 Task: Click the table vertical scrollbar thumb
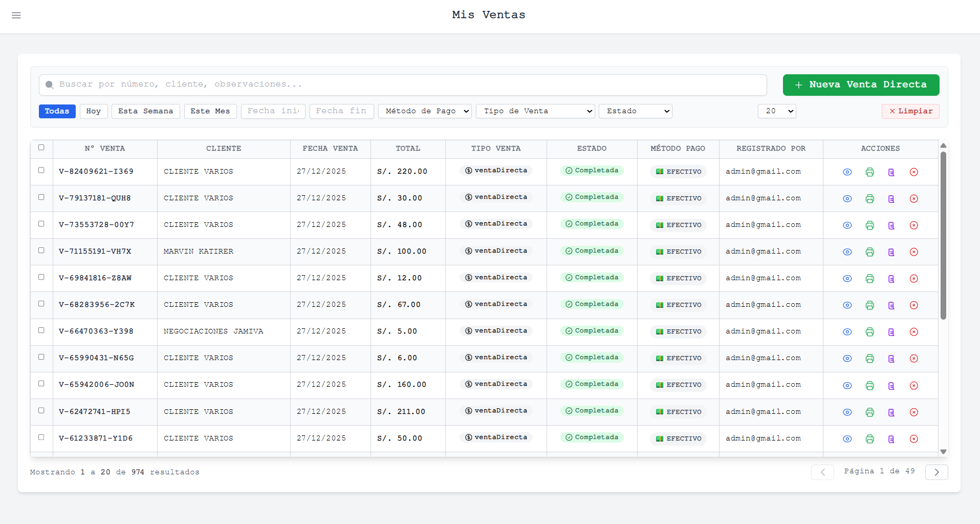943,236
